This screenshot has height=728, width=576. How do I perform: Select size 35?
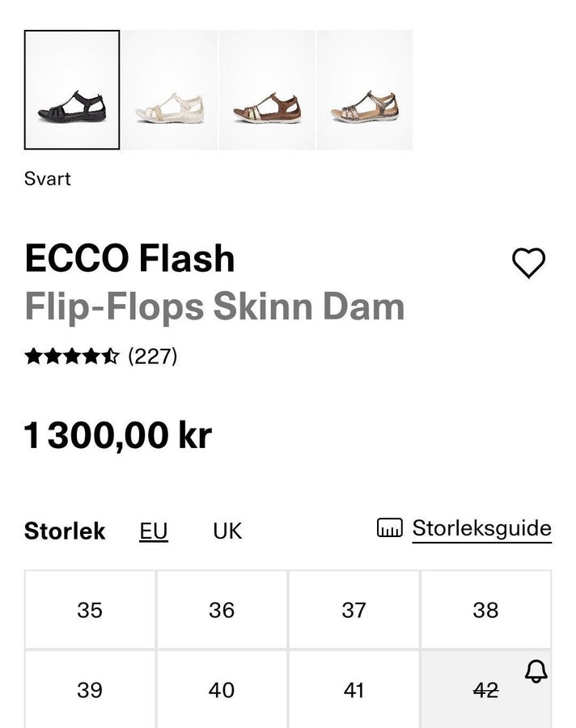tap(90, 610)
